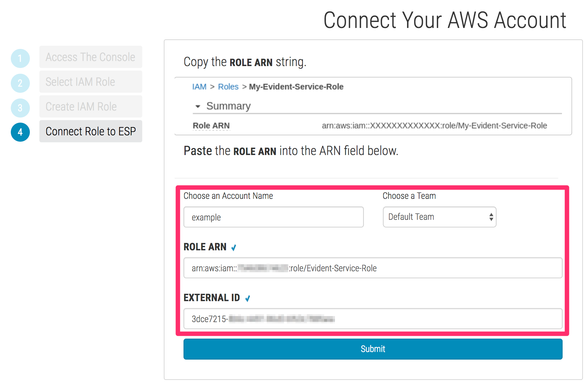588x385 pixels.
Task: Click the team select stepper arrows
Action: point(491,217)
